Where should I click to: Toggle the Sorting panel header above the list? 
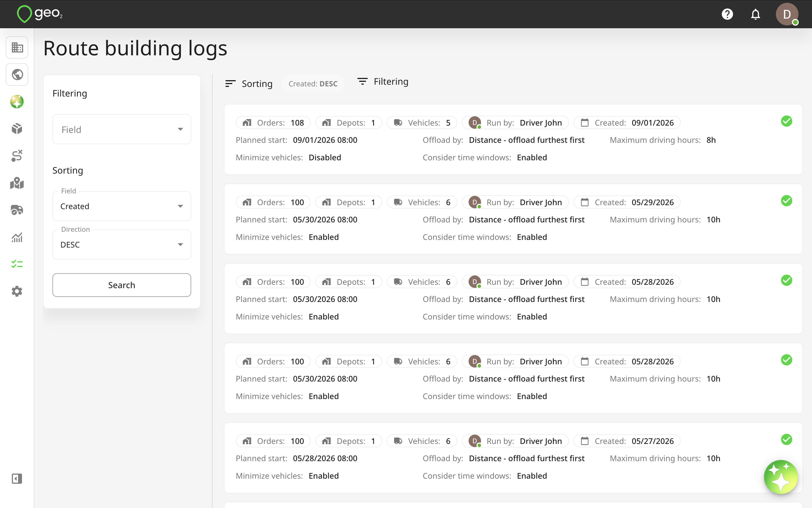(249, 84)
